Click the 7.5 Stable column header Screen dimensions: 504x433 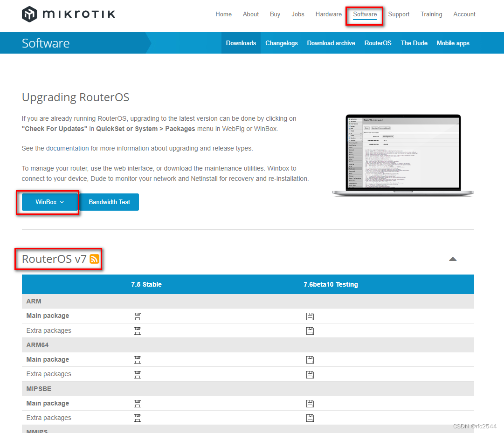[x=146, y=284]
